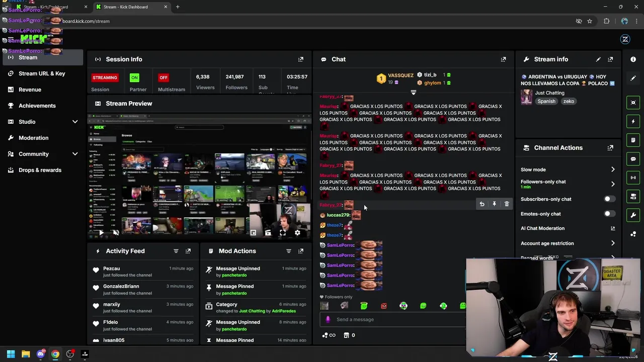Viewport: 644px width, 362px height.
Task: Open Chrome from the Windows taskbar
Action: 55,354
